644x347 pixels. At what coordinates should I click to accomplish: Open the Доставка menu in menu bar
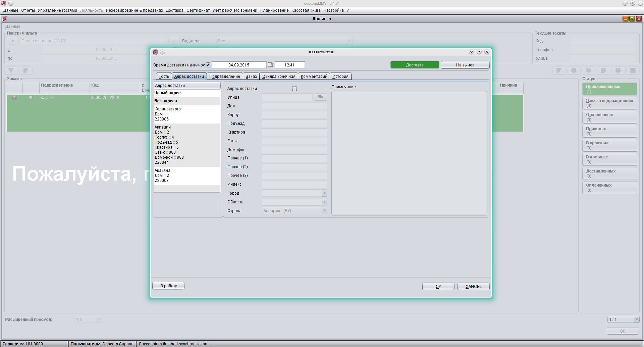tap(174, 10)
